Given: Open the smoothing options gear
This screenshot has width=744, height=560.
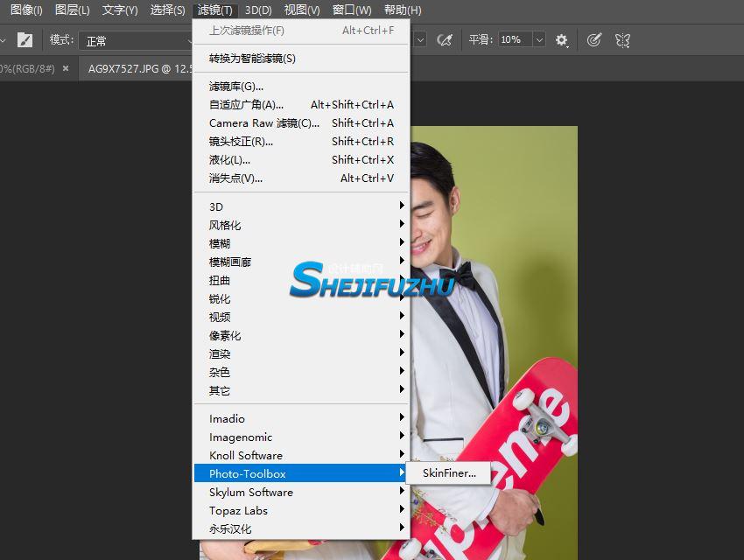Looking at the screenshot, I should [562, 40].
